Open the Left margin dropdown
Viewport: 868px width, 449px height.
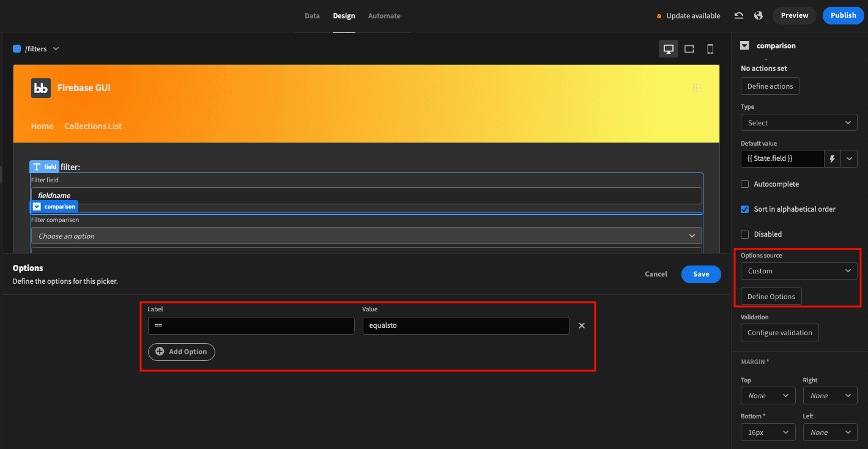[x=830, y=432]
